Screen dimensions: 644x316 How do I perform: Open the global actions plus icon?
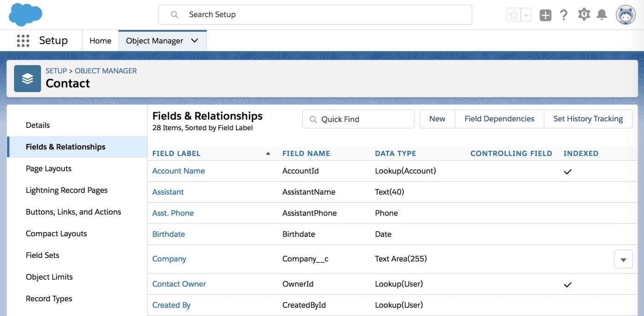(x=545, y=15)
